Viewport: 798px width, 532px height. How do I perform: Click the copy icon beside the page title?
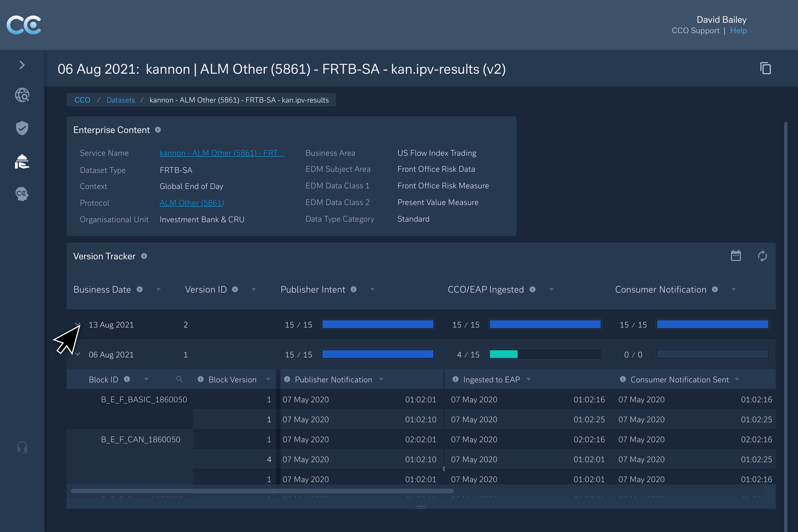click(765, 68)
